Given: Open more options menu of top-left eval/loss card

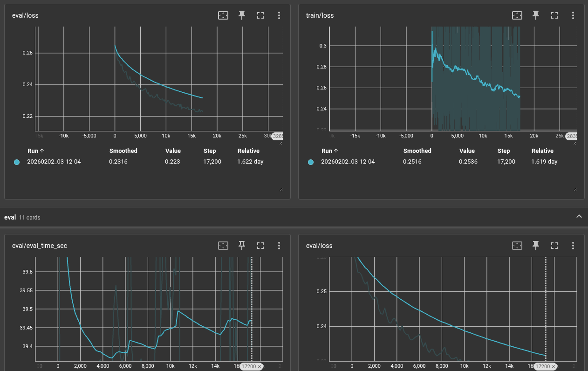Looking at the screenshot, I should tap(279, 15).
